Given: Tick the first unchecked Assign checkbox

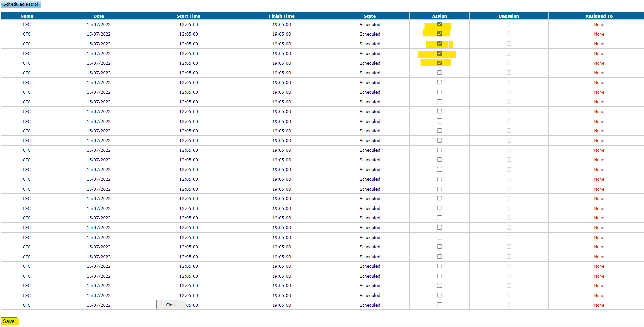Looking at the screenshot, I should click(439, 73).
